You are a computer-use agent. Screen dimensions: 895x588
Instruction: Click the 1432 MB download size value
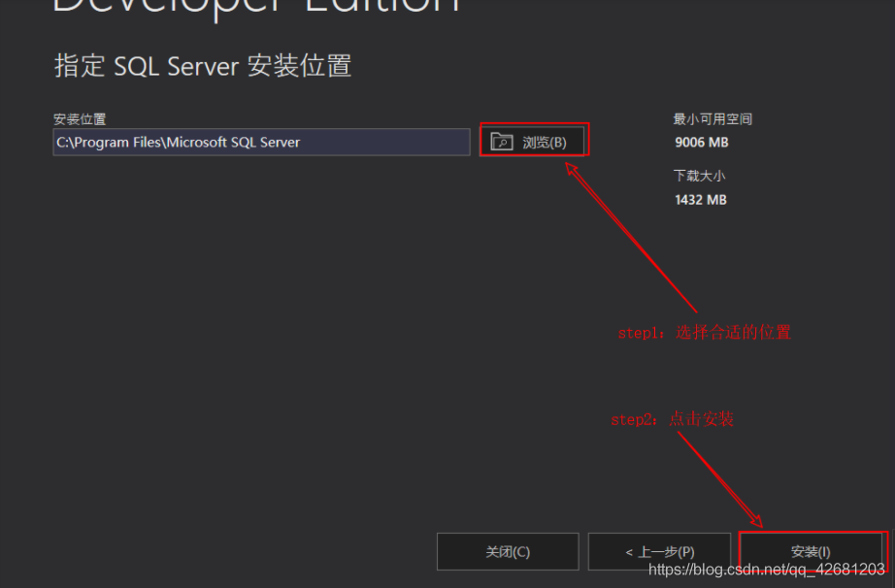pos(700,200)
